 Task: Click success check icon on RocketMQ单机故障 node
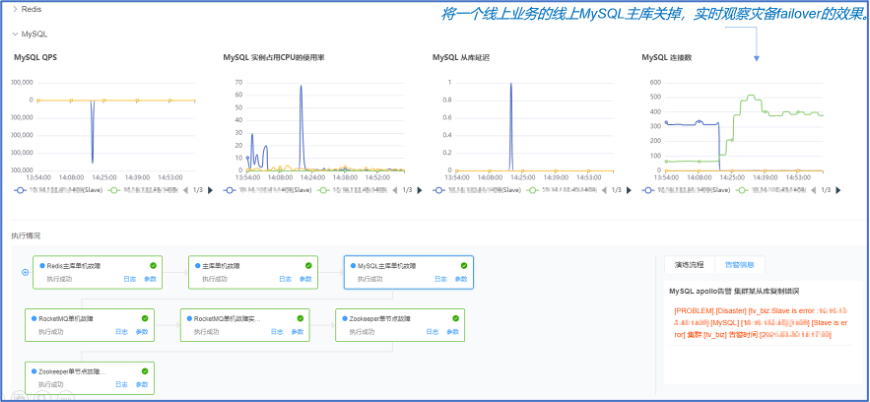(x=145, y=318)
